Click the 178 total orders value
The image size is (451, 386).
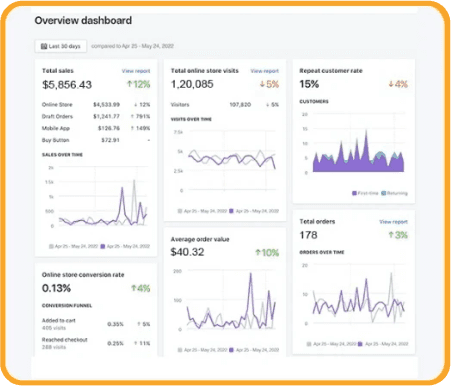(308, 235)
